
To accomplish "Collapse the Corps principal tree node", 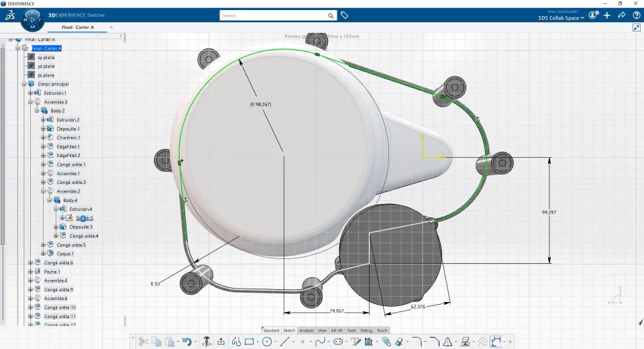I will click(x=24, y=84).
